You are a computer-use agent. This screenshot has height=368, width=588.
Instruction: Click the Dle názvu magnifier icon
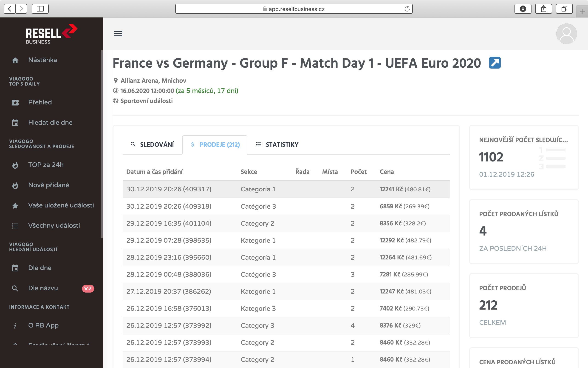[15, 288]
